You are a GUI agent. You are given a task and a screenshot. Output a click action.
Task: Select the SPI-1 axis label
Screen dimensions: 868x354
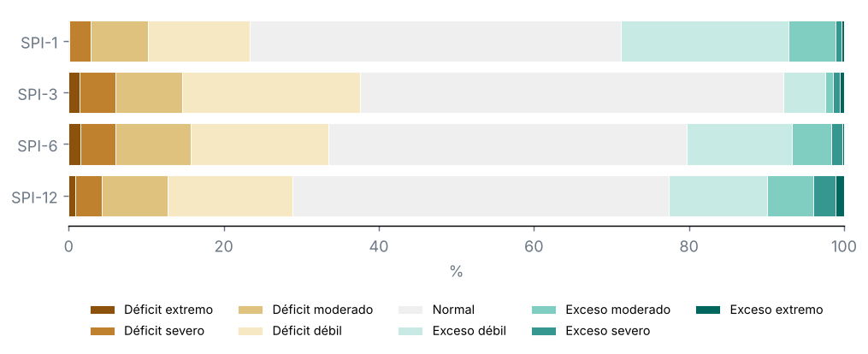tap(39, 43)
